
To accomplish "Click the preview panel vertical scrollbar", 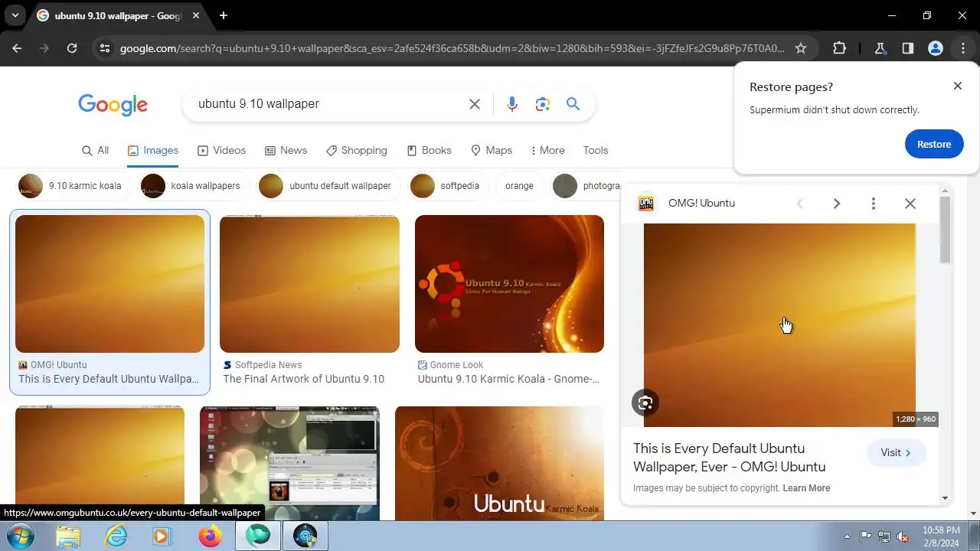I will coord(945,230).
